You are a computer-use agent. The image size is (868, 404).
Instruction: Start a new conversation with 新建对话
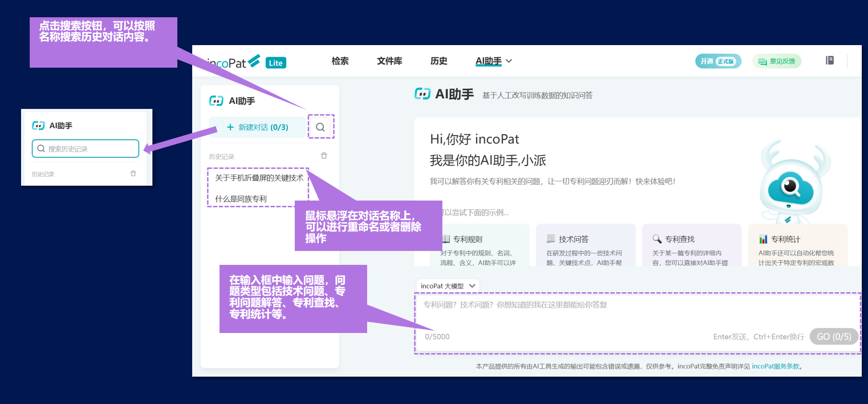[x=257, y=127]
